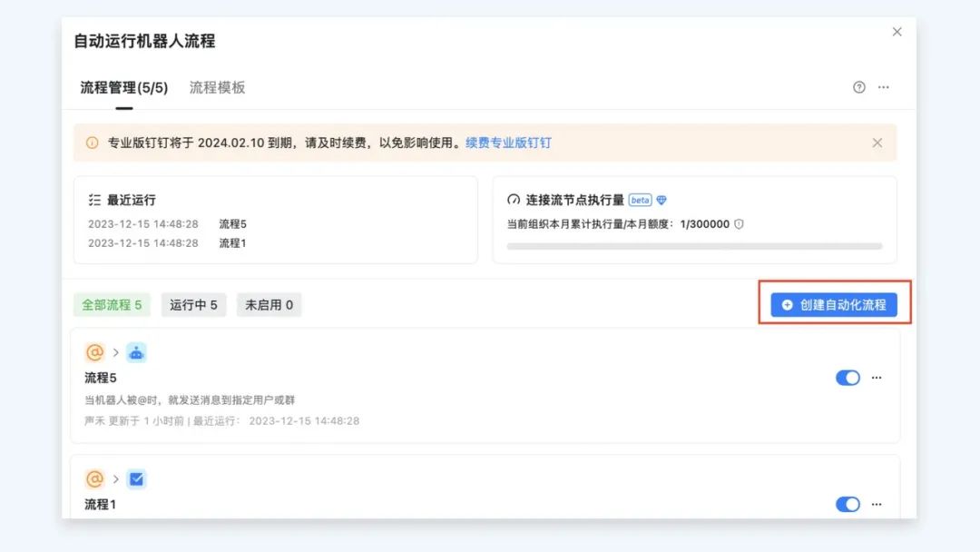Click the checkbox task icon of 流程1
This screenshot has width=980, height=552.
(x=136, y=479)
